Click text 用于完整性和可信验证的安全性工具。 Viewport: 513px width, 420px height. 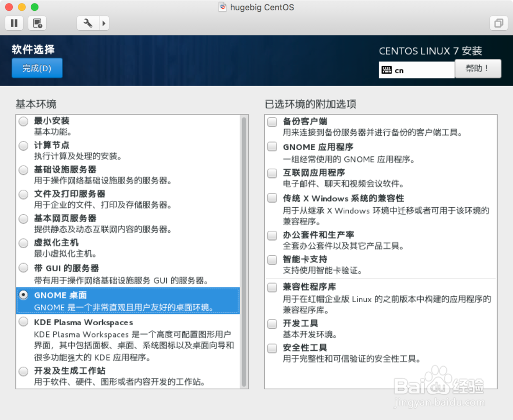[x=352, y=359]
